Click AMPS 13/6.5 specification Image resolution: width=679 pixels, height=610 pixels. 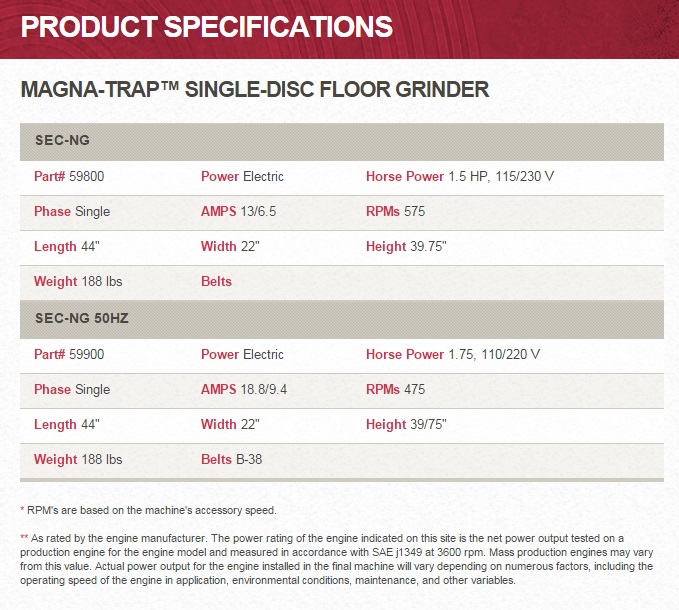(238, 211)
